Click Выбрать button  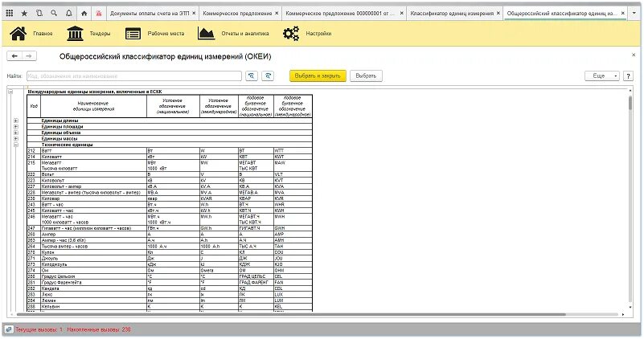(366, 76)
